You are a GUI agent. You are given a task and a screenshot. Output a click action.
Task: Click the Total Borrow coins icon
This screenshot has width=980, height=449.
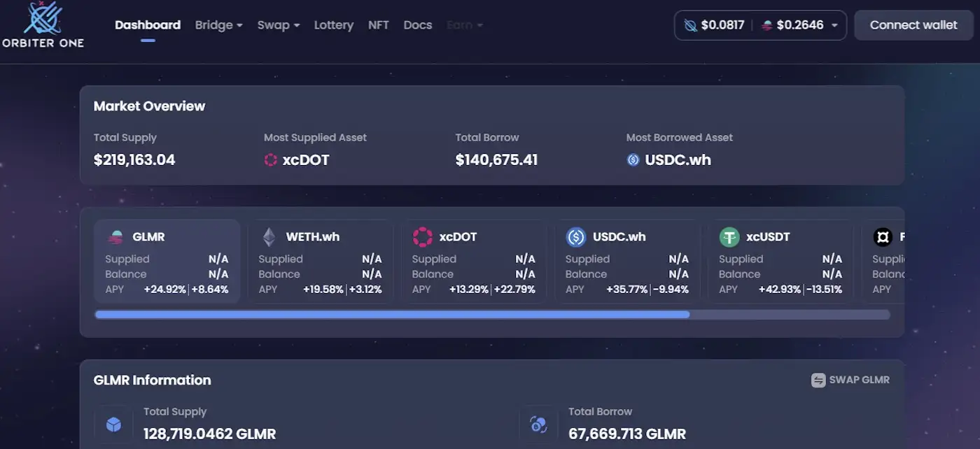coord(538,424)
